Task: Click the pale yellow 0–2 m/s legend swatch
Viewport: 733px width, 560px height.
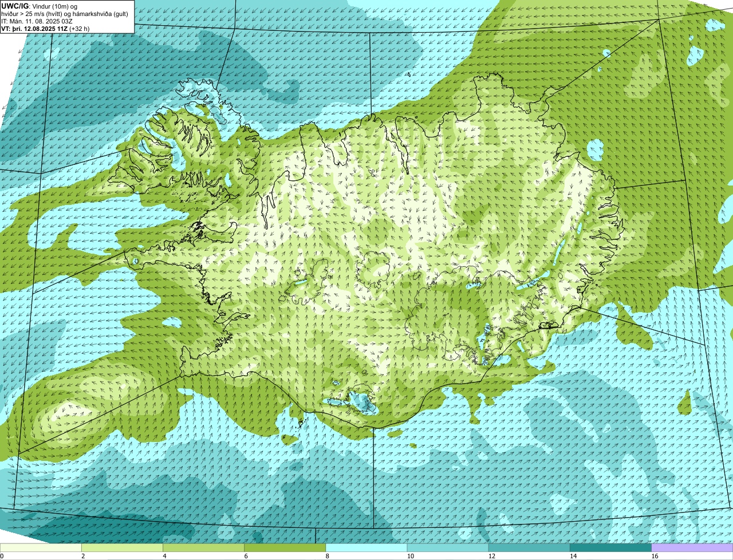Action: coord(41,547)
